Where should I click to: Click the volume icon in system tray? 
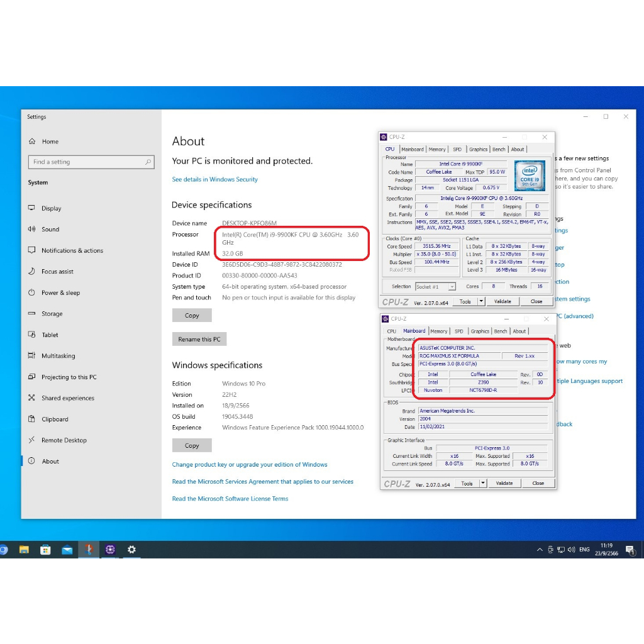[570, 550]
